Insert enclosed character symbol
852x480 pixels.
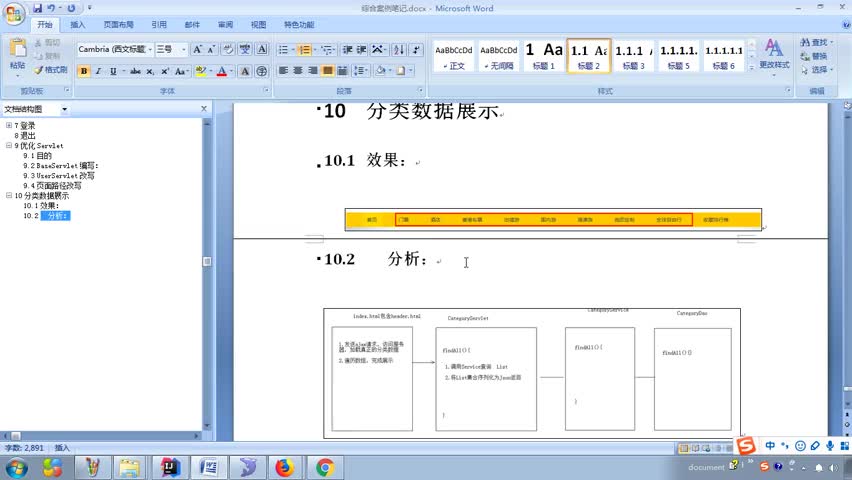262,71
